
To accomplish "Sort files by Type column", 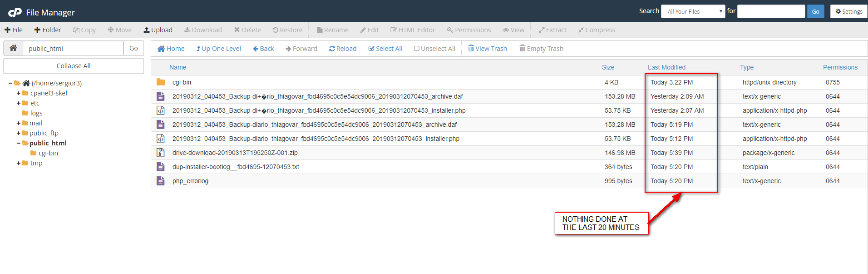I will 746,67.
